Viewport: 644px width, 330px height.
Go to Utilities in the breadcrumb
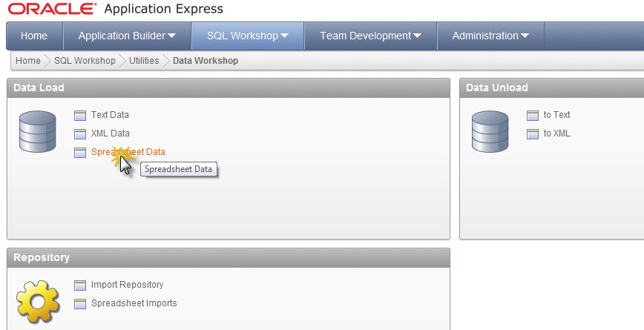point(144,61)
